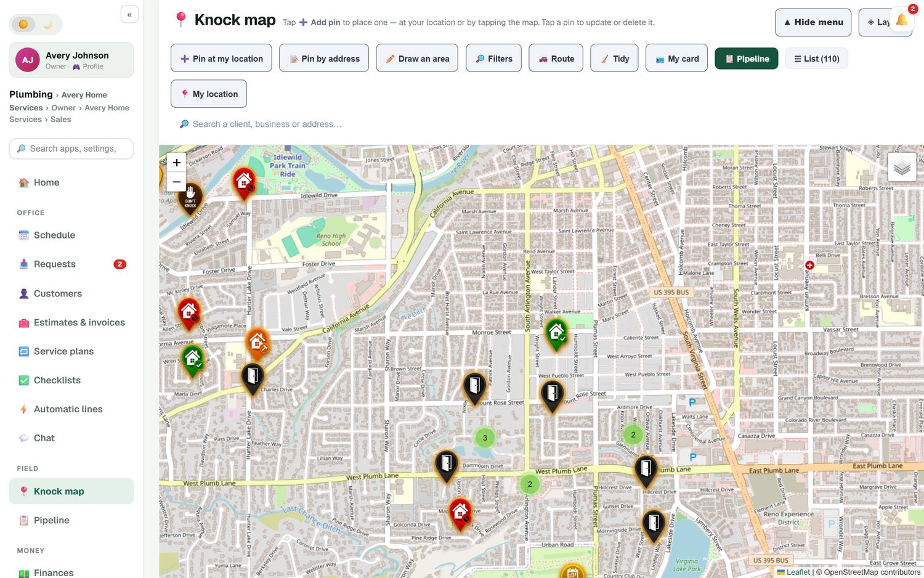This screenshot has width=924, height=578.
Task: Open Chat in sidebar
Action: click(x=71, y=438)
